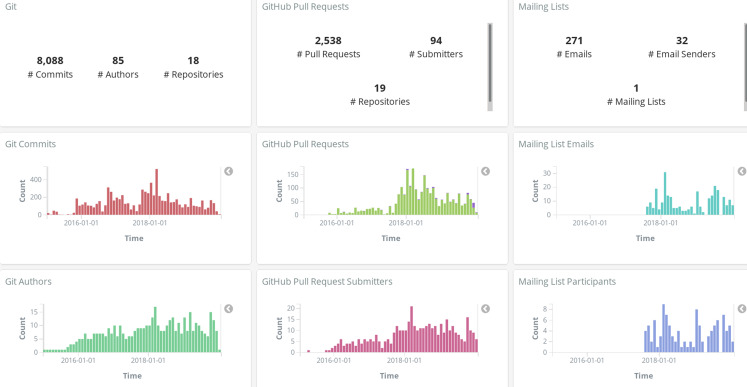Click the 271 emails value
The image size is (747, 387).
[x=574, y=41]
